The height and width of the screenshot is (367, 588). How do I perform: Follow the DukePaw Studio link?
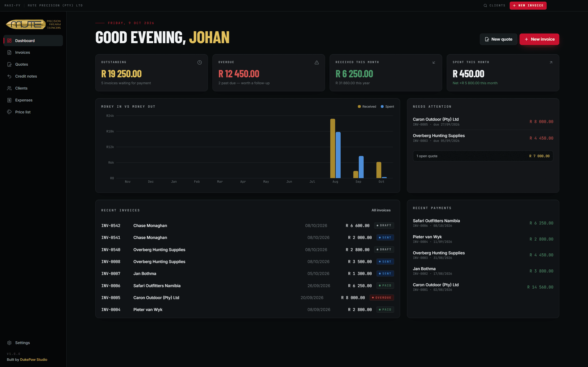(x=34, y=359)
